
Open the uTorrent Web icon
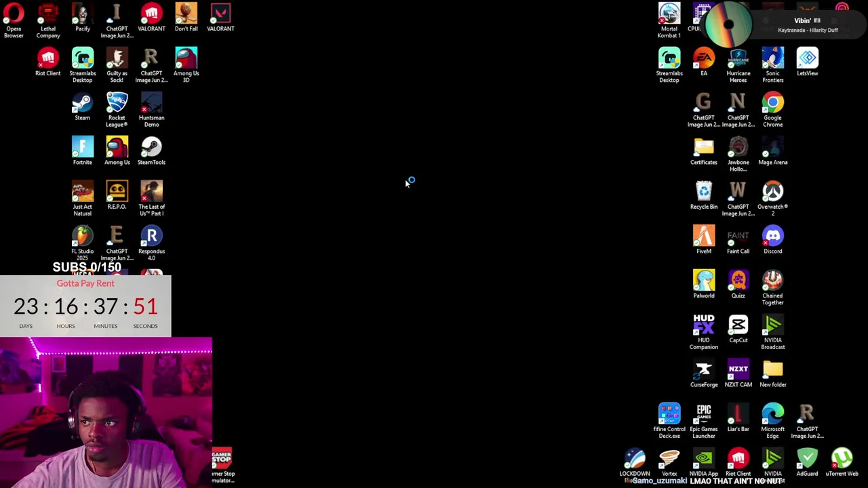coord(842,463)
